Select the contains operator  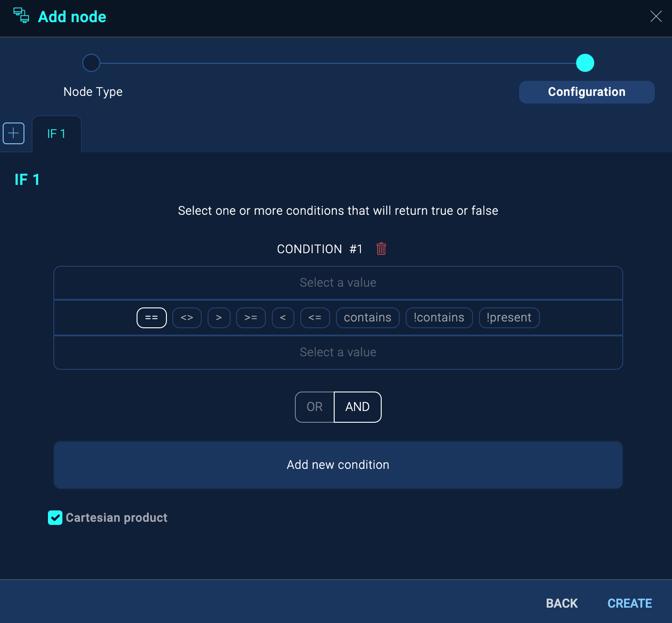click(x=367, y=317)
